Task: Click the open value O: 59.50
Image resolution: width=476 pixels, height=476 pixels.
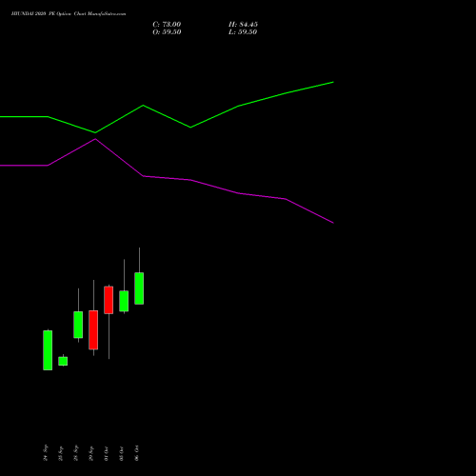Action: click(167, 32)
